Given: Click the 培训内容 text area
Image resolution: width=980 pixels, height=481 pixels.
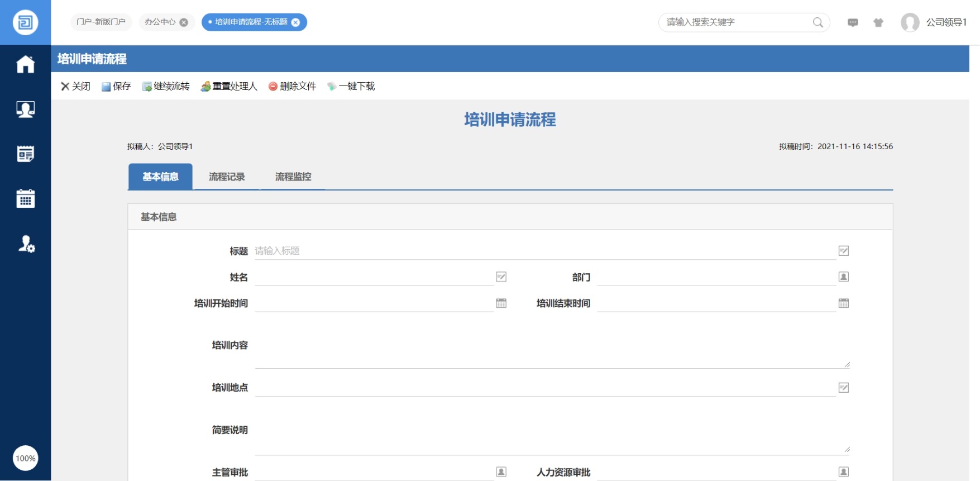Looking at the screenshot, I should pyautogui.click(x=552, y=345).
